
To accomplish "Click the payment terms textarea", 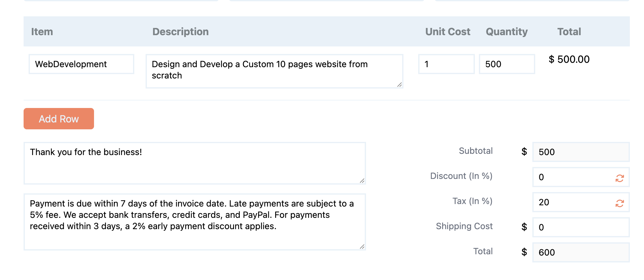I will coord(195,220).
